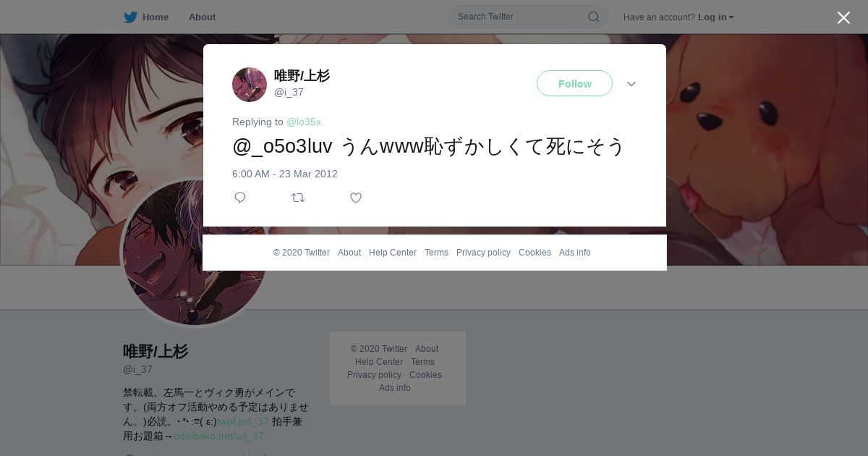The height and width of the screenshot is (456, 868).
Task: Visit the odaibako.net/u/i_37 bio link
Action: pos(218,436)
